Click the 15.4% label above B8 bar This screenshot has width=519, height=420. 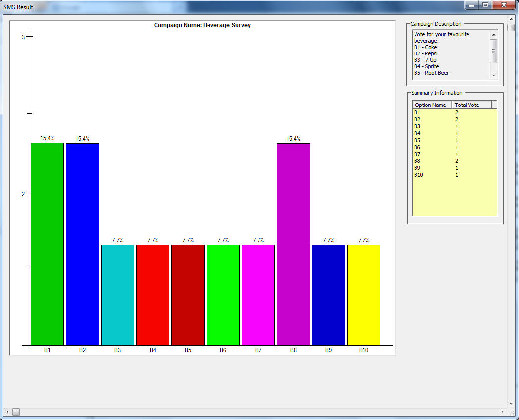pos(293,139)
